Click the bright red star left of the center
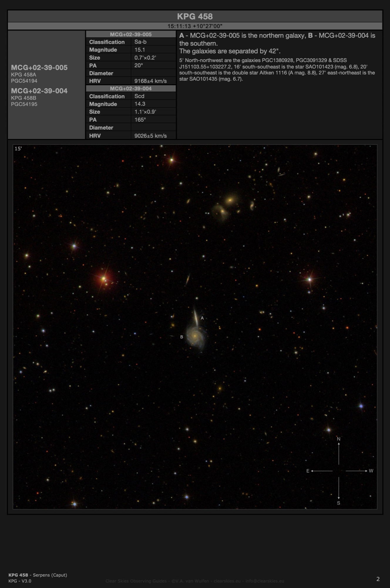The height and width of the screenshot is (588, 390). tap(104, 278)
